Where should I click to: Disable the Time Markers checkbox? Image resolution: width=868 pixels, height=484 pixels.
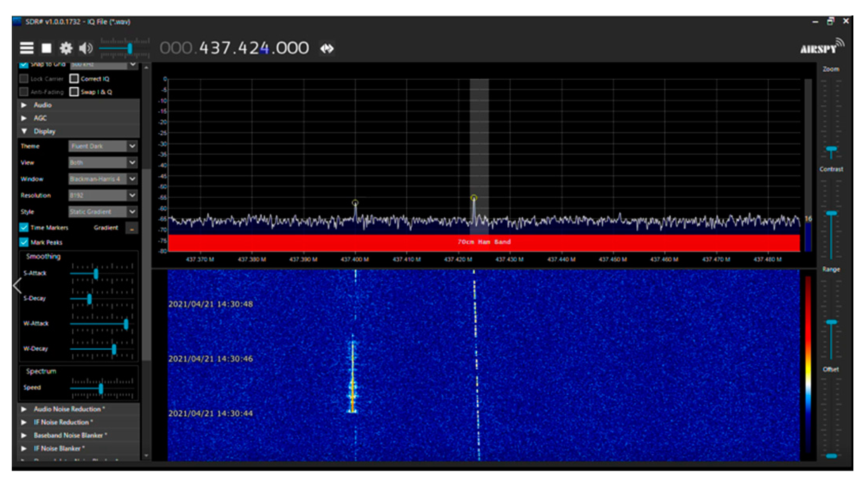[x=24, y=227]
